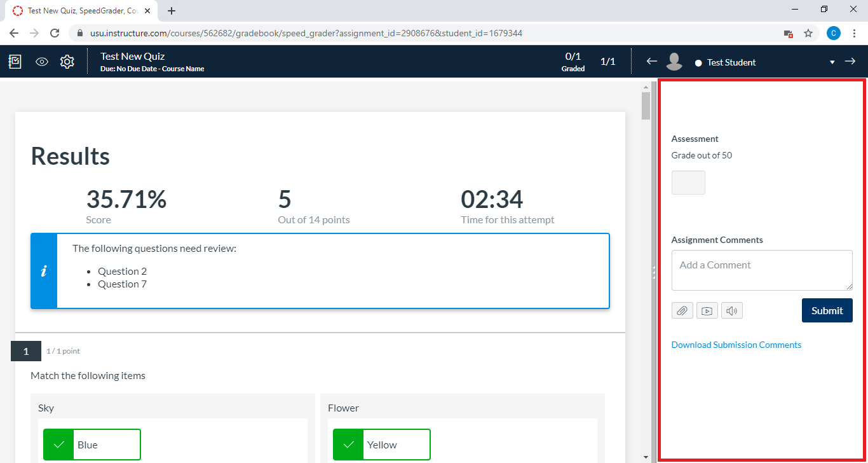Open the Chrome three-dot menu
The height and width of the screenshot is (463, 868).
[x=854, y=33]
